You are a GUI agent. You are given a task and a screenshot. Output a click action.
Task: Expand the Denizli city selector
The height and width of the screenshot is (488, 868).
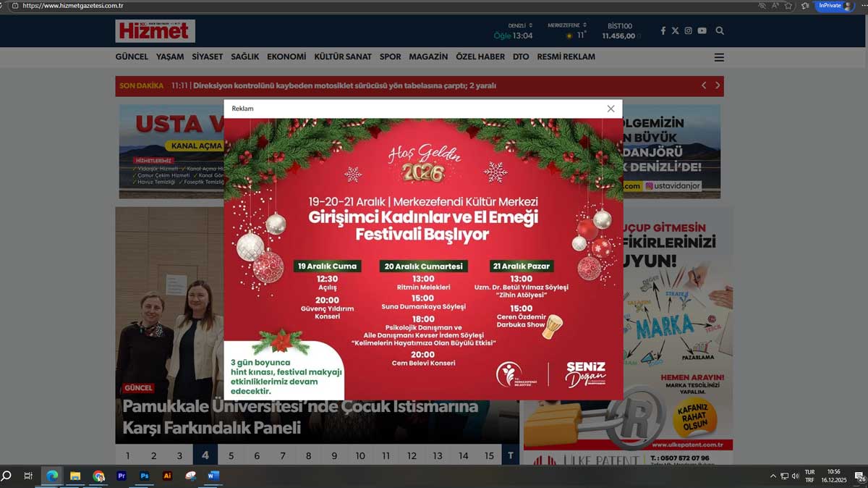[x=520, y=25]
